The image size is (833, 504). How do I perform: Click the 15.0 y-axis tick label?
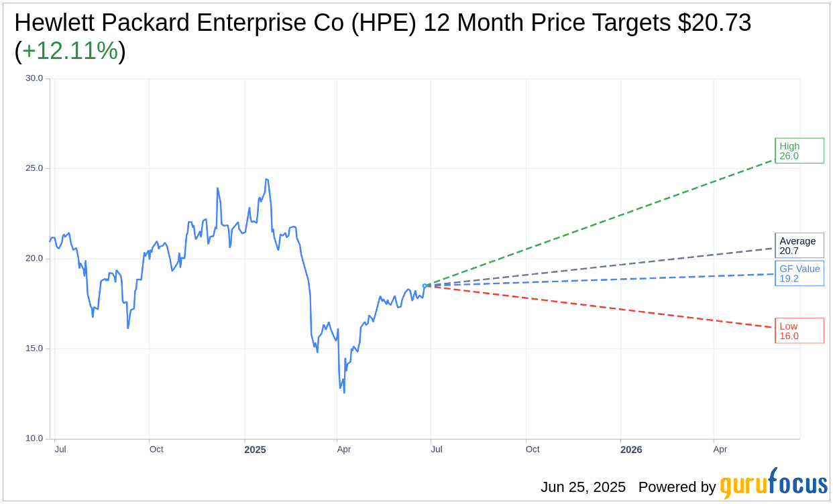point(34,349)
